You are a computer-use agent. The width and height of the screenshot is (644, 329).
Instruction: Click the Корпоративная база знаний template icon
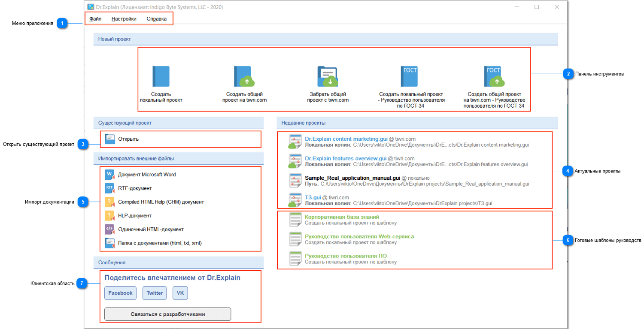coord(295,220)
